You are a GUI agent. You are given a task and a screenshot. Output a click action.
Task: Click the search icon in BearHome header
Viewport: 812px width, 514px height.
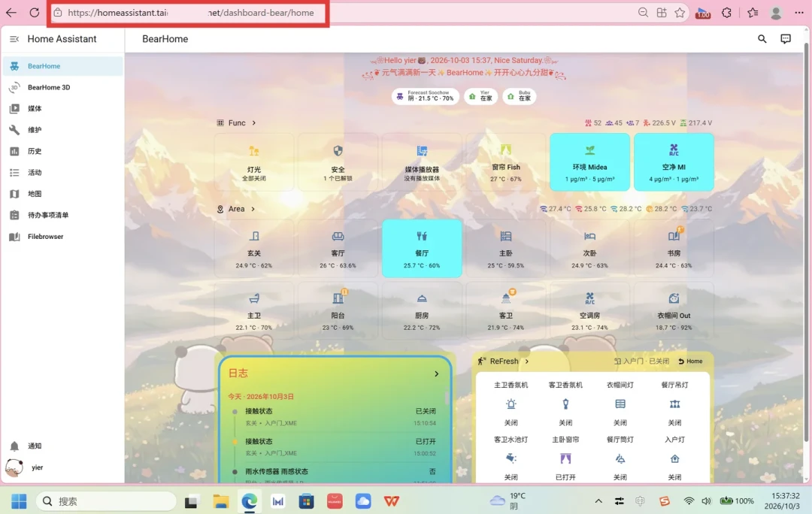click(x=762, y=39)
